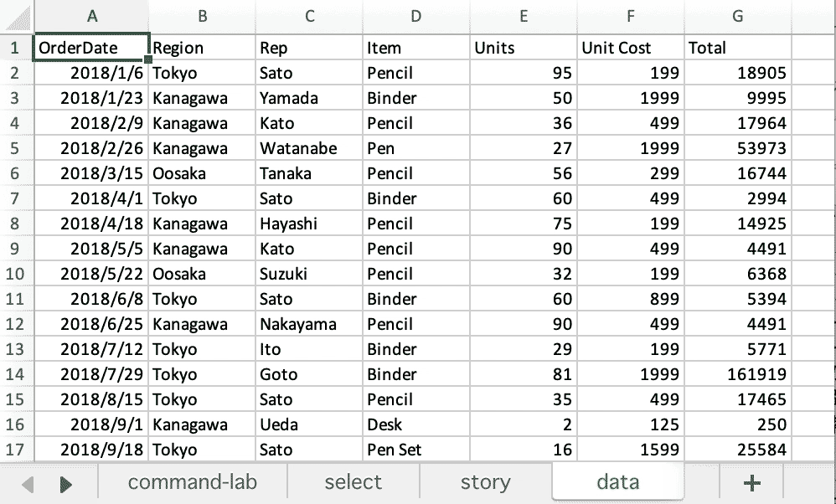This screenshot has width=836, height=504.
Task: Activate the data sheet tab
Action: tap(618, 482)
